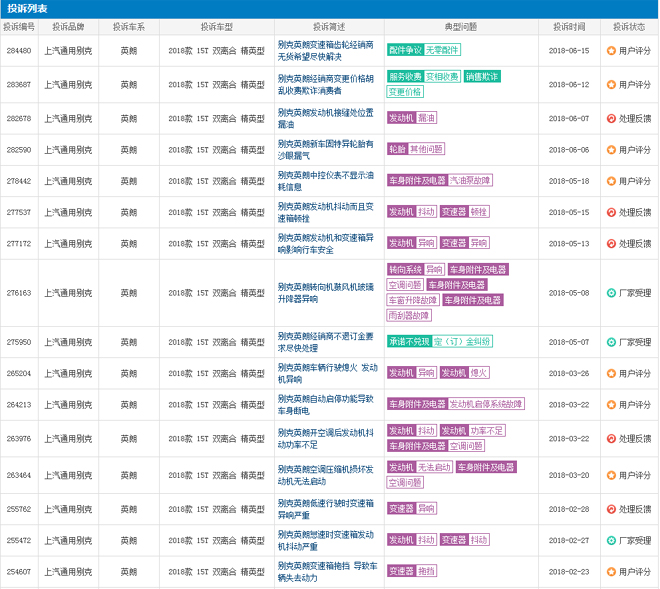Click the 车窗升降故障 tag

pos(413,300)
